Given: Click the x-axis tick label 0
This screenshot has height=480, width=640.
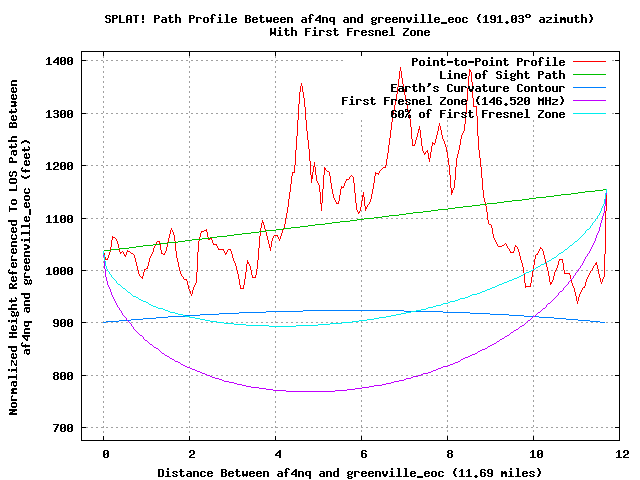Looking at the screenshot, I should click(106, 454).
